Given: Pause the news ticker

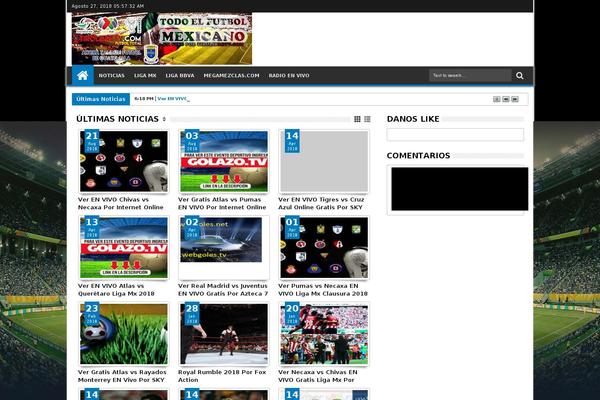Looking at the screenshot, I should (497, 99).
